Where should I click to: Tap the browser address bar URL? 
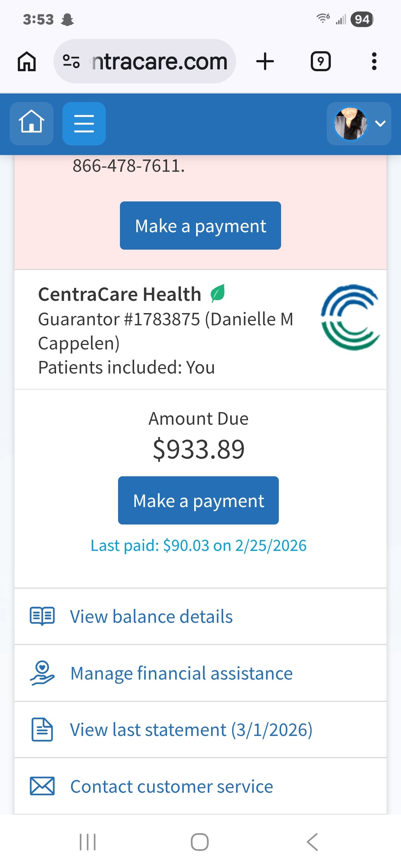tap(160, 61)
